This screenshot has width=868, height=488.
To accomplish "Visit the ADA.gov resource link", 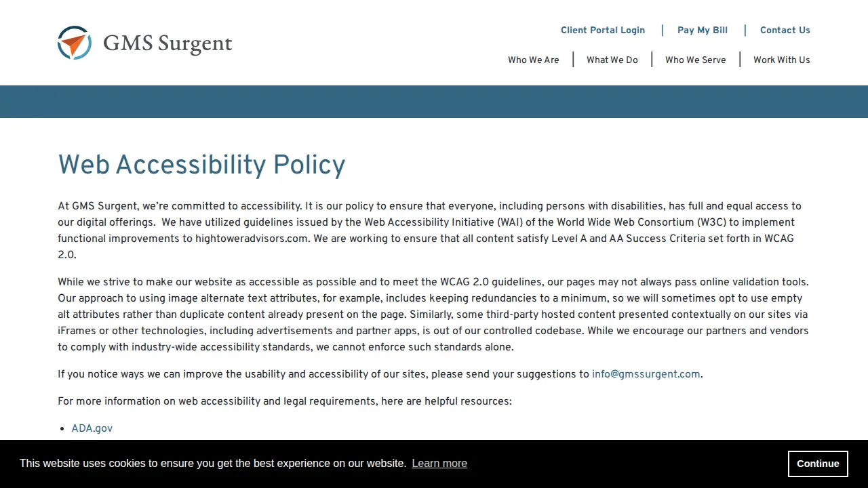I will [92, 428].
